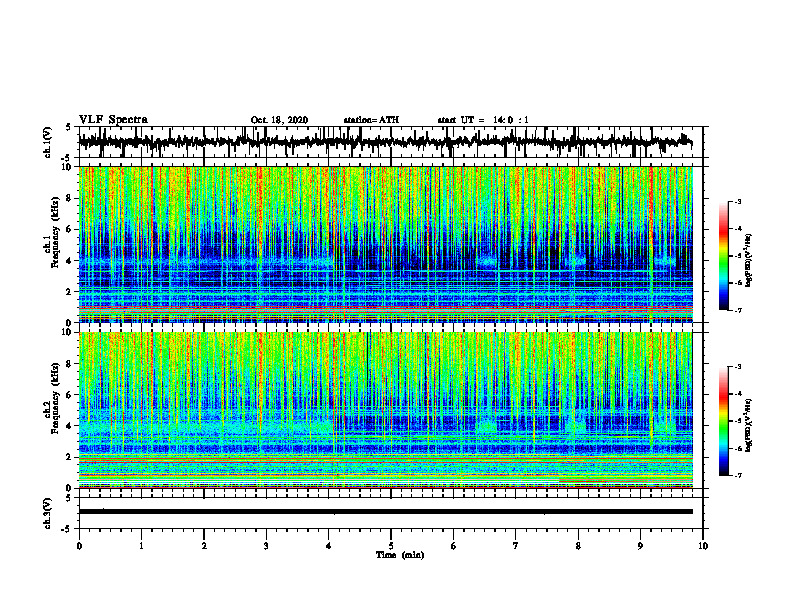Click inside the ch.2 spectrogram panel
This screenshot has width=792, height=612.
[386, 410]
